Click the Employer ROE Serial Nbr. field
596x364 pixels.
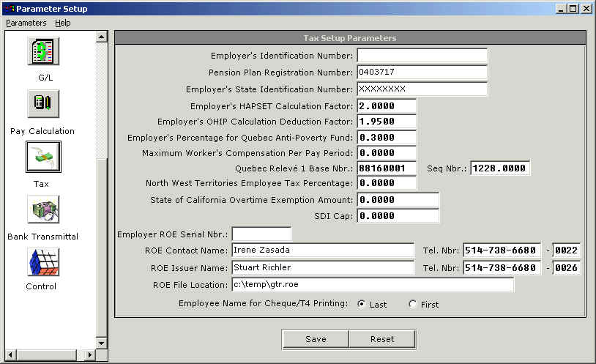pyautogui.click(x=261, y=234)
